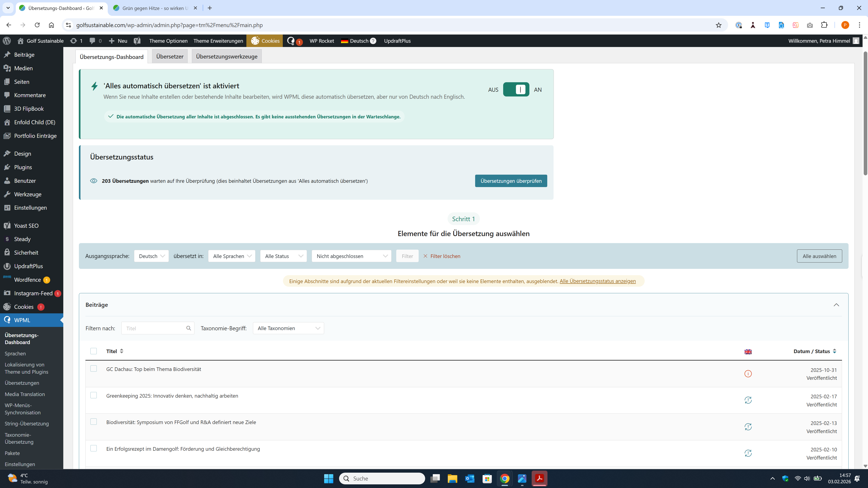This screenshot has width=868, height=488.
Task: Switch to the Übersetzer tab
Action: (x=170, y=56)
